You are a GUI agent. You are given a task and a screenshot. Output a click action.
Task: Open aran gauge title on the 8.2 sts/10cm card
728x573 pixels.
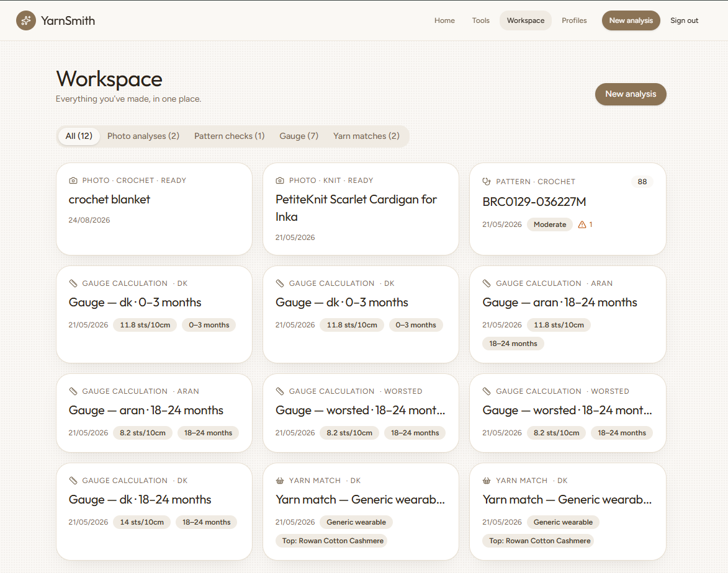tap(146, 411)
